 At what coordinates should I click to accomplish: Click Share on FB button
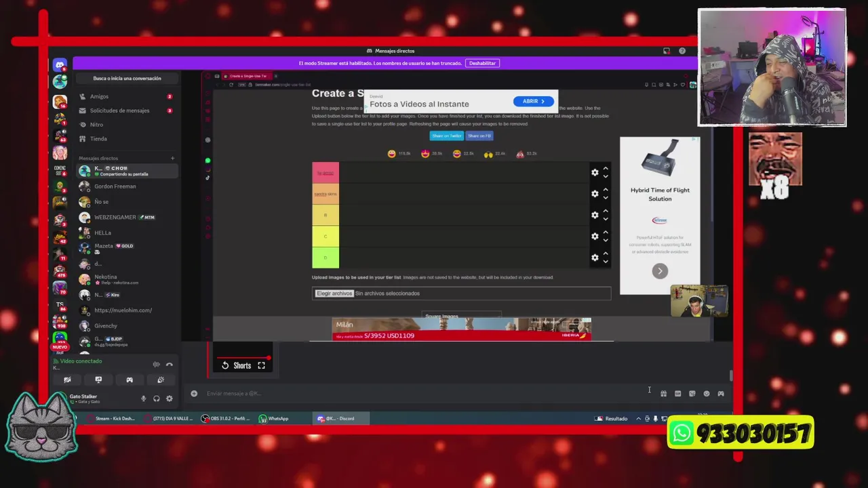coord(479,136)
